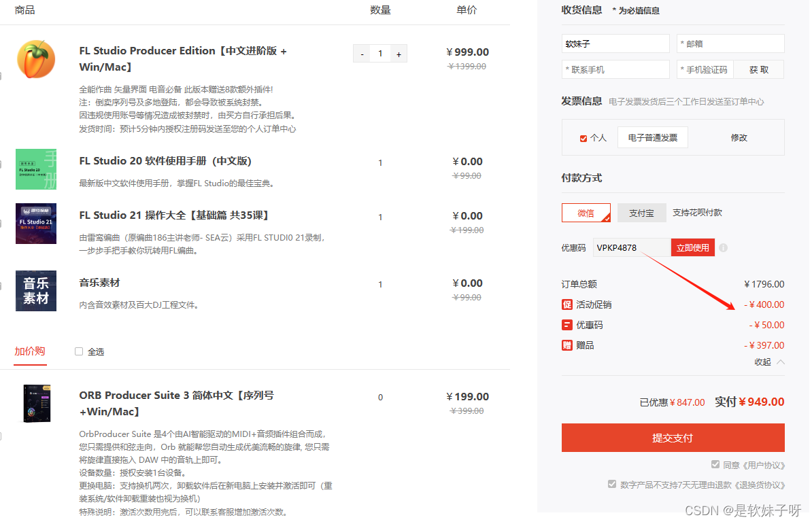This screenshot has width=812, height=524.
Task: Select 支付宝 payment method
Action: [x=641, y=213]
